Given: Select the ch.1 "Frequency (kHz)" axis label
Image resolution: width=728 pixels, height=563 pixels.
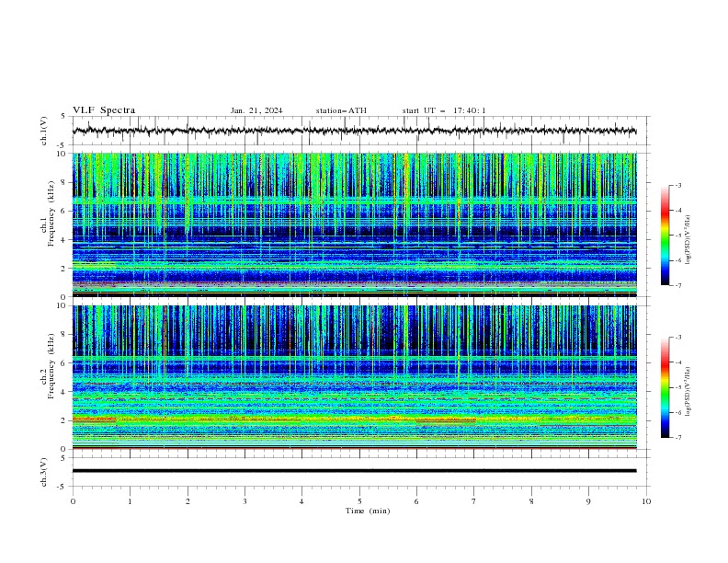Looking at the screenshot, I should coord(51,213).
